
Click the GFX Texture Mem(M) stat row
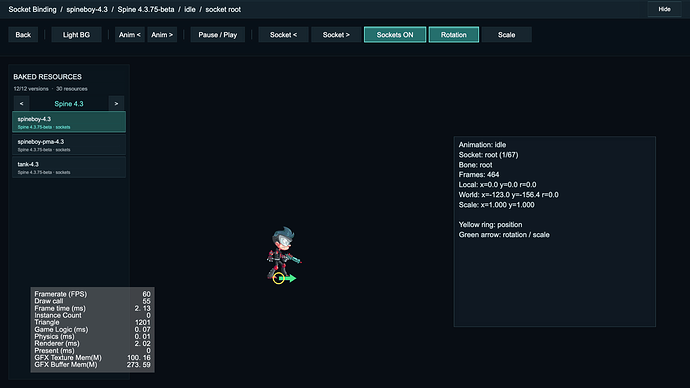[92, 358]
